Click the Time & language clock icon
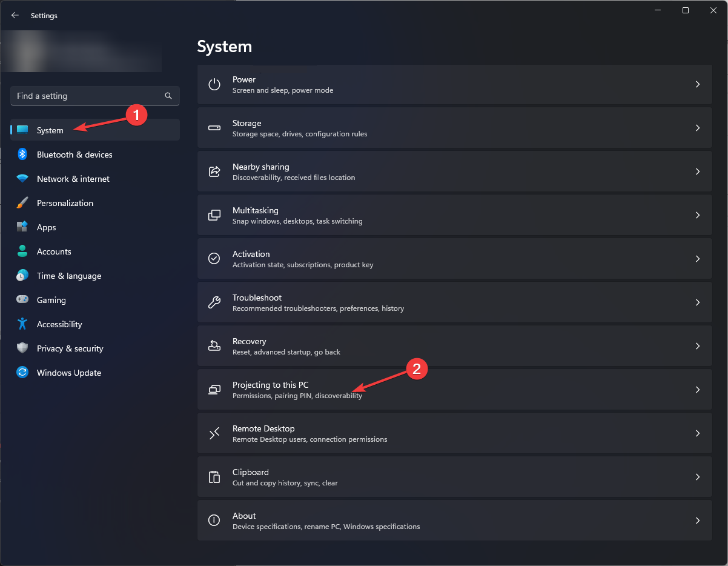This screenshot has width=728, height=566. pyautogui.click(x=22, y=276)
